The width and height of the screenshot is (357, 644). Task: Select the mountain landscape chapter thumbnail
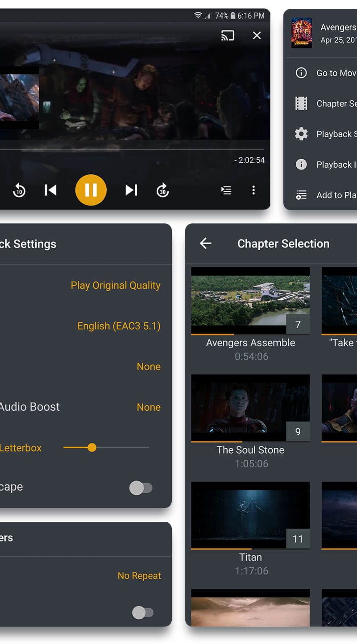(250, 607)
